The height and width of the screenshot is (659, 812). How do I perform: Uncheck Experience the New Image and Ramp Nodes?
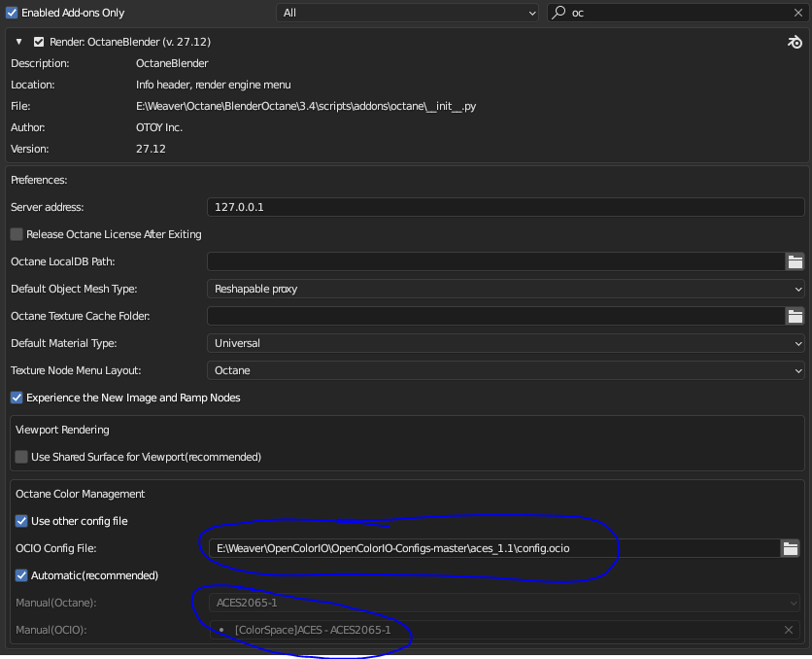(x=17, y=398)
